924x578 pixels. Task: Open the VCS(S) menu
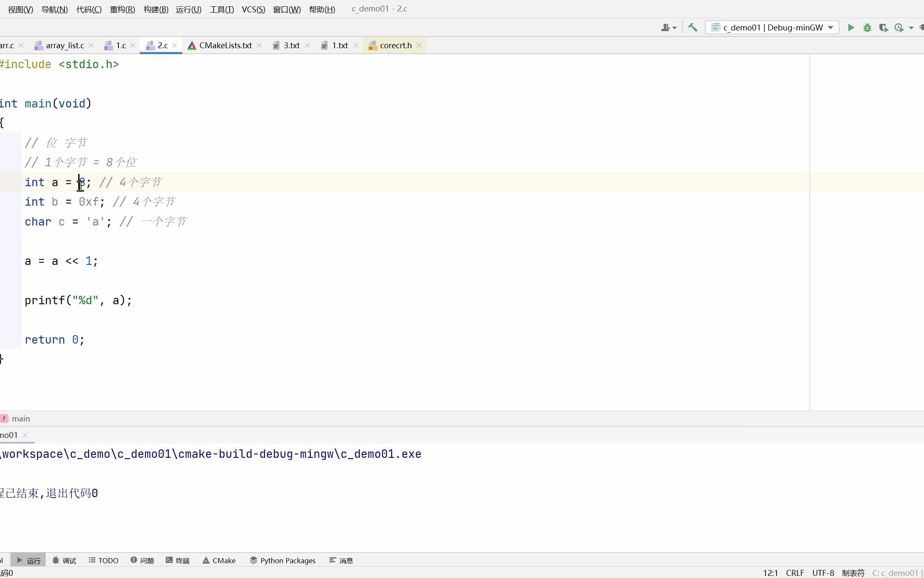(x=254, y=9)
